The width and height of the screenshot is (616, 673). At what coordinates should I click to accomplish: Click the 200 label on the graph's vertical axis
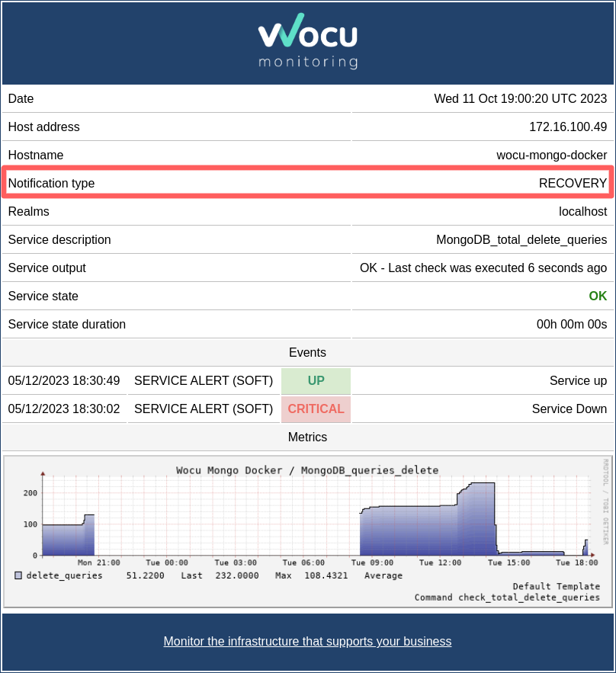point(30,493)
